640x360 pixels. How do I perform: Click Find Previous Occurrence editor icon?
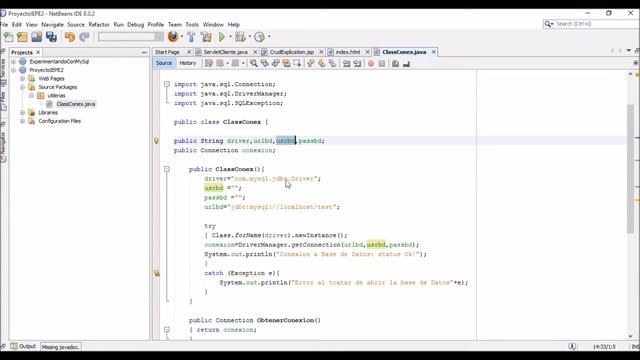tap(264, 63)
